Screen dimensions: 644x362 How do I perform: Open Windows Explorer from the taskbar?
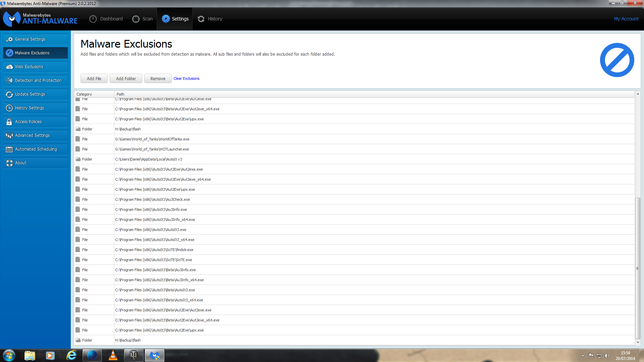[30, 355]
